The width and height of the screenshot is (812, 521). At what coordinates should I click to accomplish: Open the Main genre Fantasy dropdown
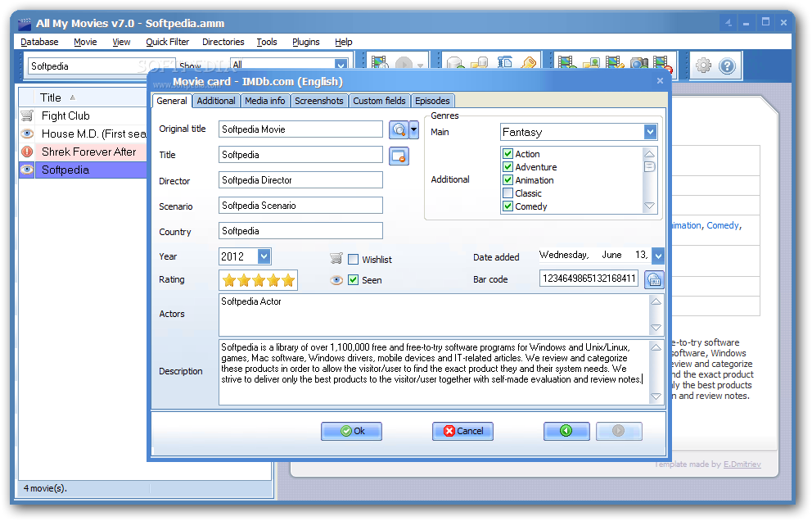[x=651, y=132]
